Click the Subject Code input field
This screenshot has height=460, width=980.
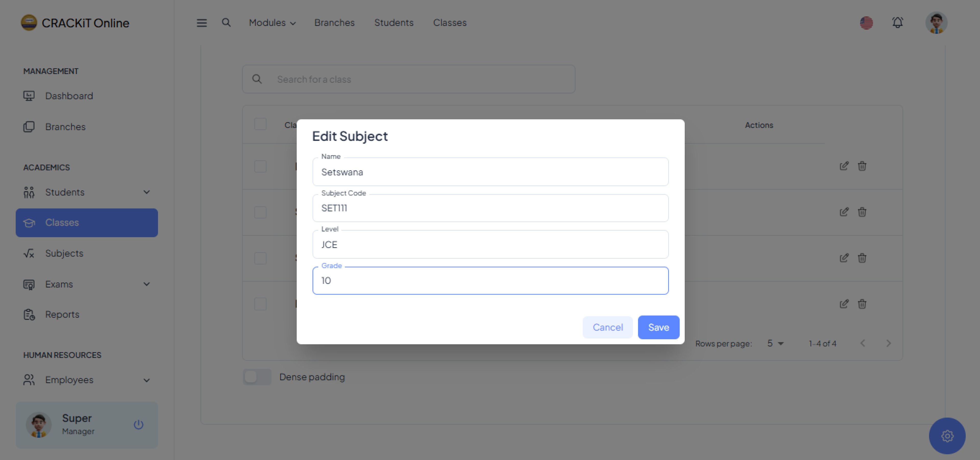[x=490, y=208]
